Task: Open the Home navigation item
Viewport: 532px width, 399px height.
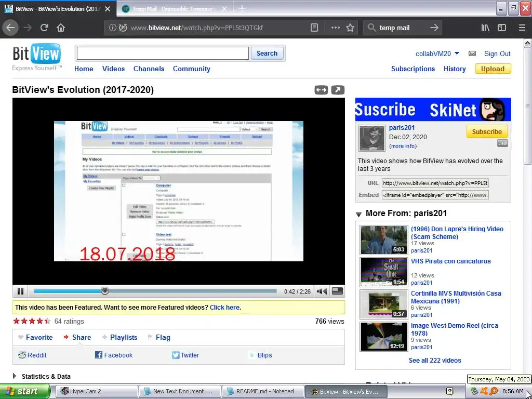Action: click(x=84, y=69)
